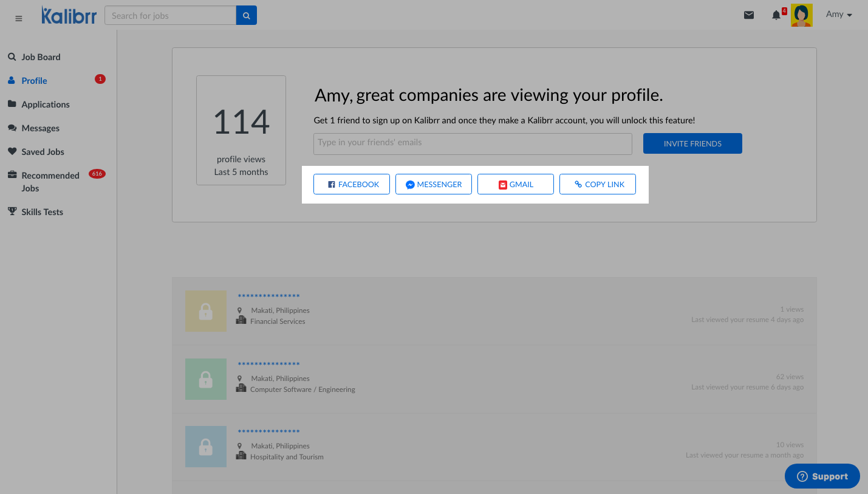Focus the friends' emails input field
Image resolution: width=868 pixels, height=494 pixels.
tap(473, 144)
